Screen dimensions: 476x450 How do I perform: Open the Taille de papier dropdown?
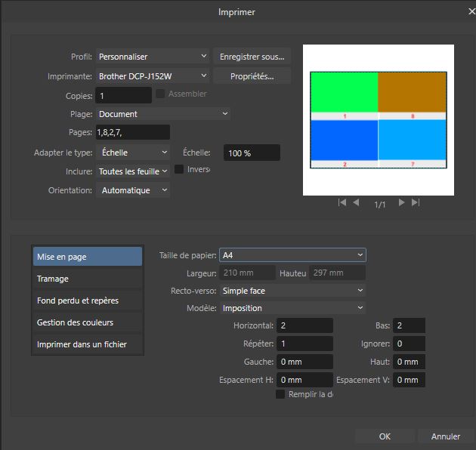(292, 255)
